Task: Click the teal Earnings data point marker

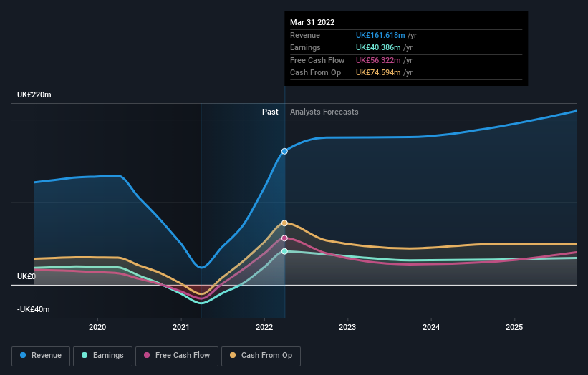Action: tap(284, 251)
